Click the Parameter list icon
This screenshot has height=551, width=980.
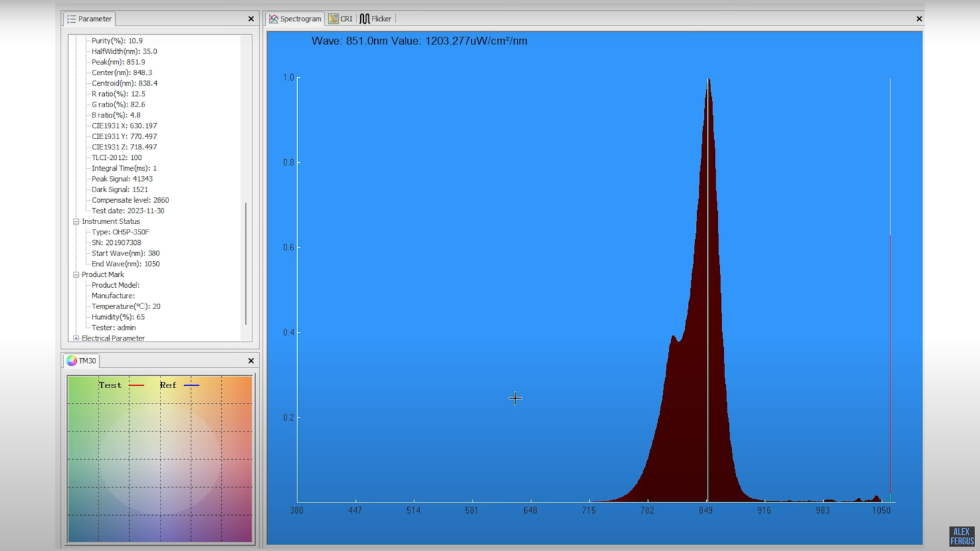tap(71, 19)
